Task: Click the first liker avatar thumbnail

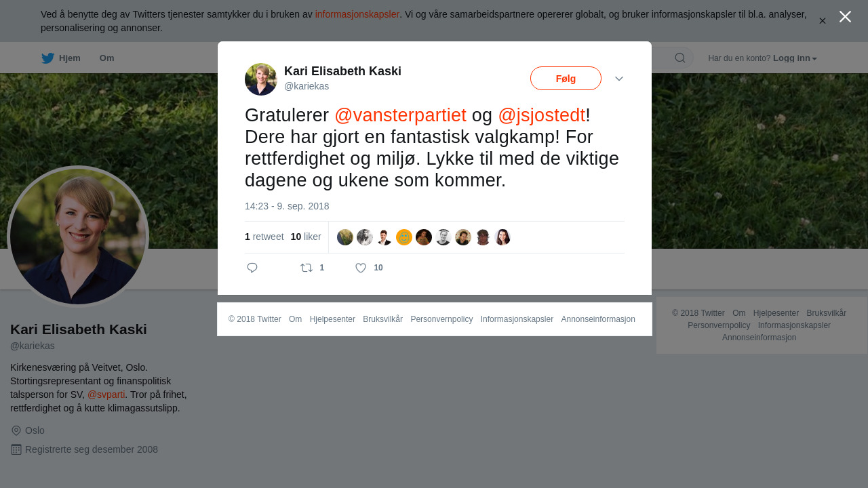Action: pyautogui.click(x=345, y=237)
